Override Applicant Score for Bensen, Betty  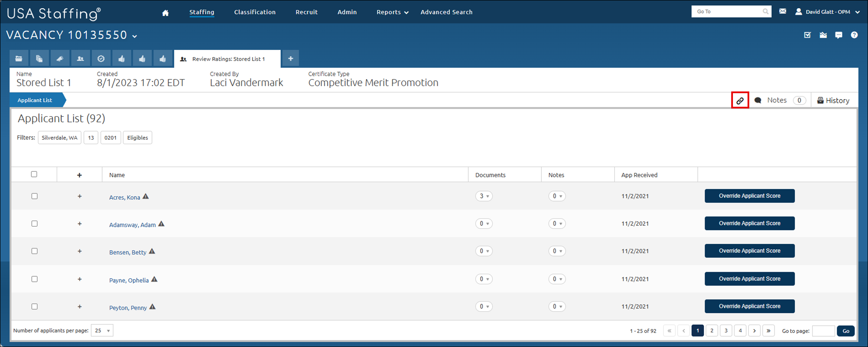750,251
